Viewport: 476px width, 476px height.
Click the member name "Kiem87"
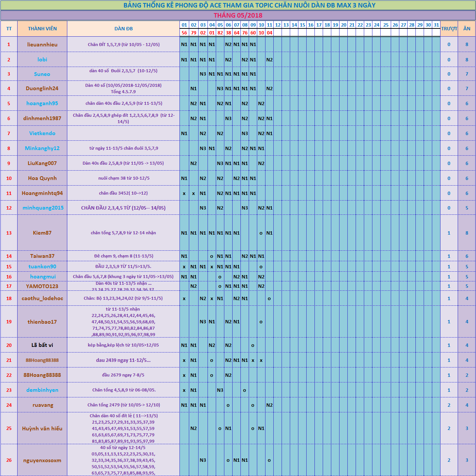[42, 233]
